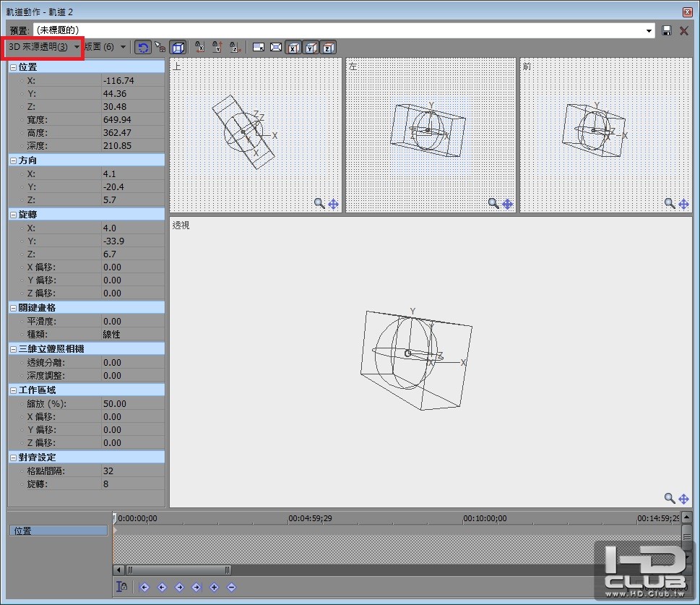Click the magnifier in the 左 viewport
700x605 pixels.
pos(493,204)
